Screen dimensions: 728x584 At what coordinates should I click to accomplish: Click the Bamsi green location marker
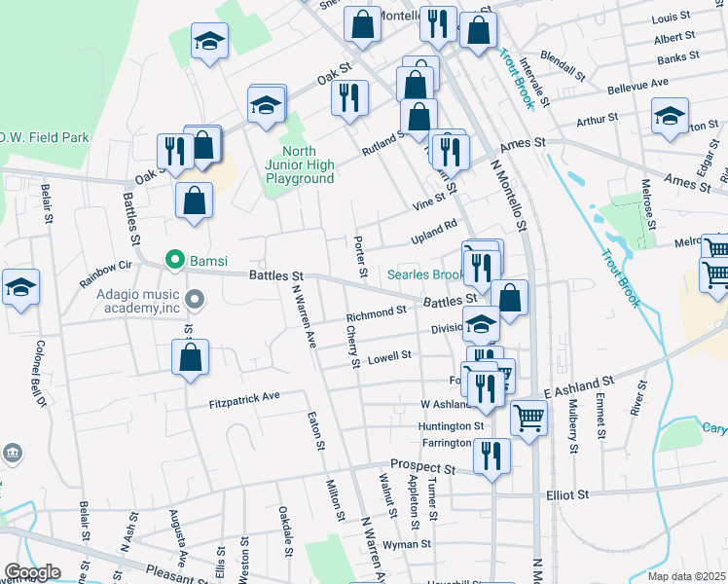pyautogui.click(x=175, y=260)
